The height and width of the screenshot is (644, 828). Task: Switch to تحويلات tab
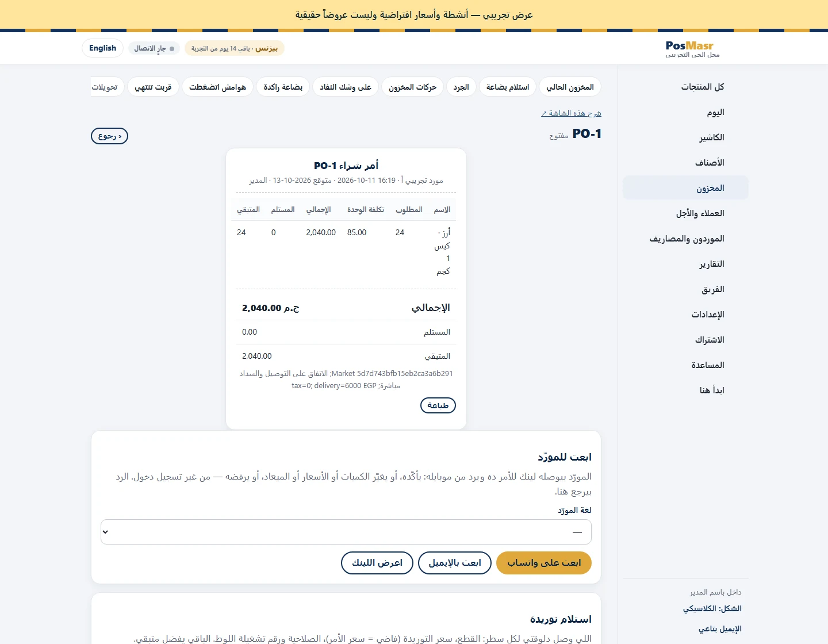107,87
